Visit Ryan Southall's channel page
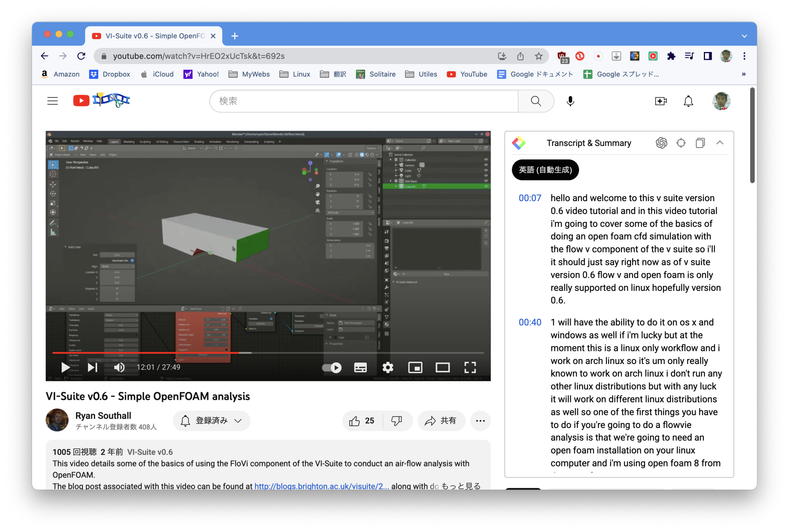 tap(103, 415)
